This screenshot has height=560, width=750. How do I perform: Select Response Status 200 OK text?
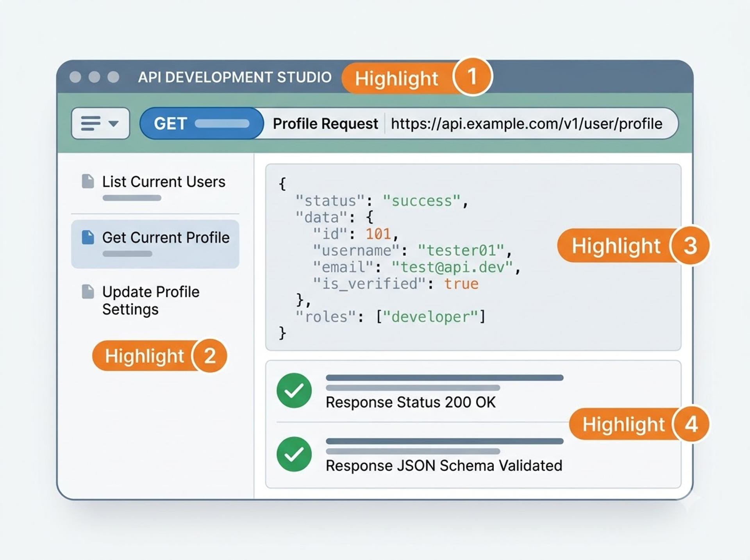pos(411,402)
